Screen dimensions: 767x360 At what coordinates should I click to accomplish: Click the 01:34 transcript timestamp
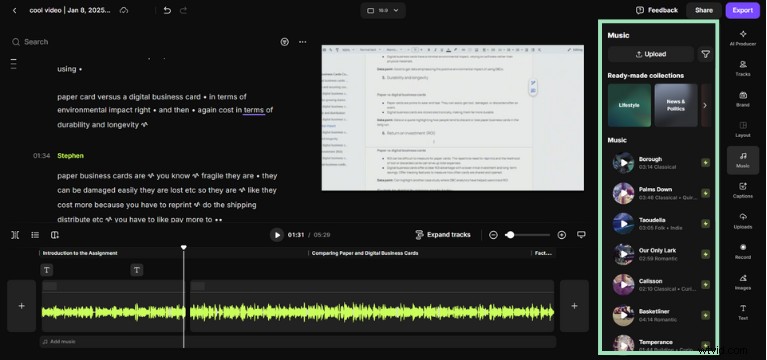pyautogui.click(x=42, y=156)
